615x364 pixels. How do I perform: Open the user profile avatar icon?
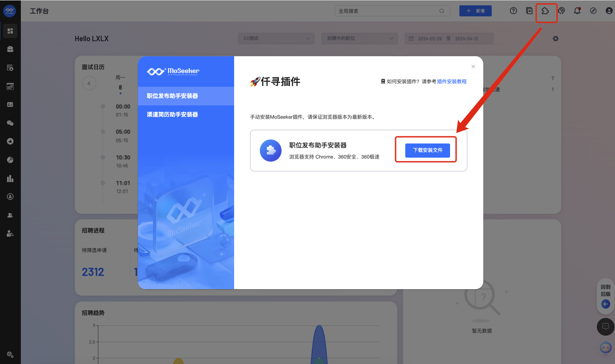[x=609, y=11]
